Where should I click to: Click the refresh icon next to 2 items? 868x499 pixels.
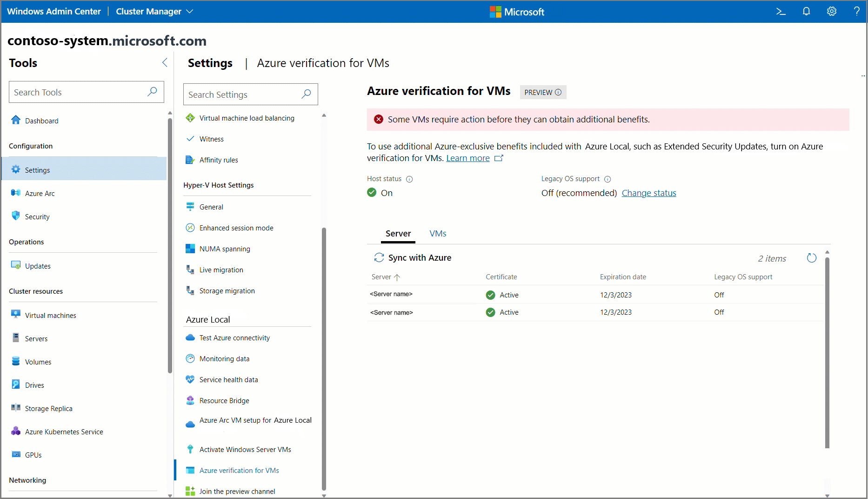click(x=812, y=258)
